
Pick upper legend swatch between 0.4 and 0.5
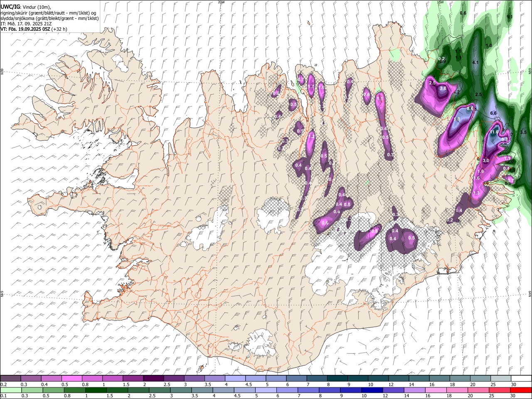pyautogui.click(x=52, y=379)
